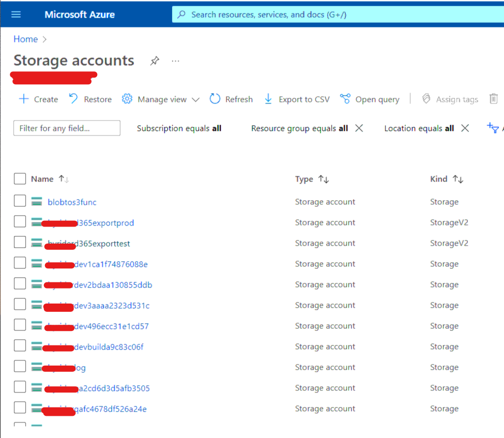Click Storage account type in blobtos3func row
This screenshot has width=504, height=438.
pyautogui.click(x=325, y=202)
